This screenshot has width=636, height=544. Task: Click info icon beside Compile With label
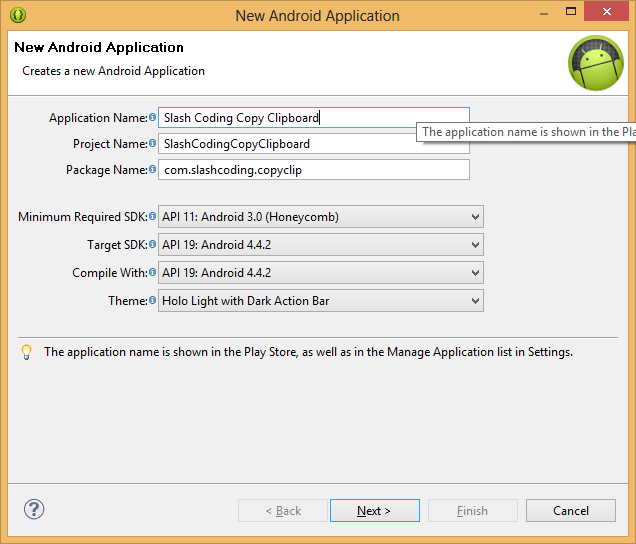tap(152, 273)
